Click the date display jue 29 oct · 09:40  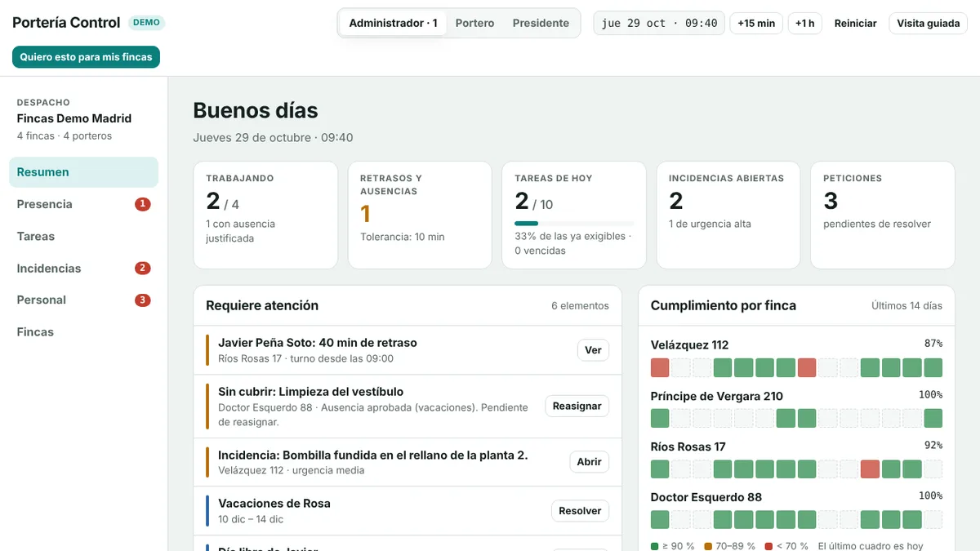click(659, 23)
